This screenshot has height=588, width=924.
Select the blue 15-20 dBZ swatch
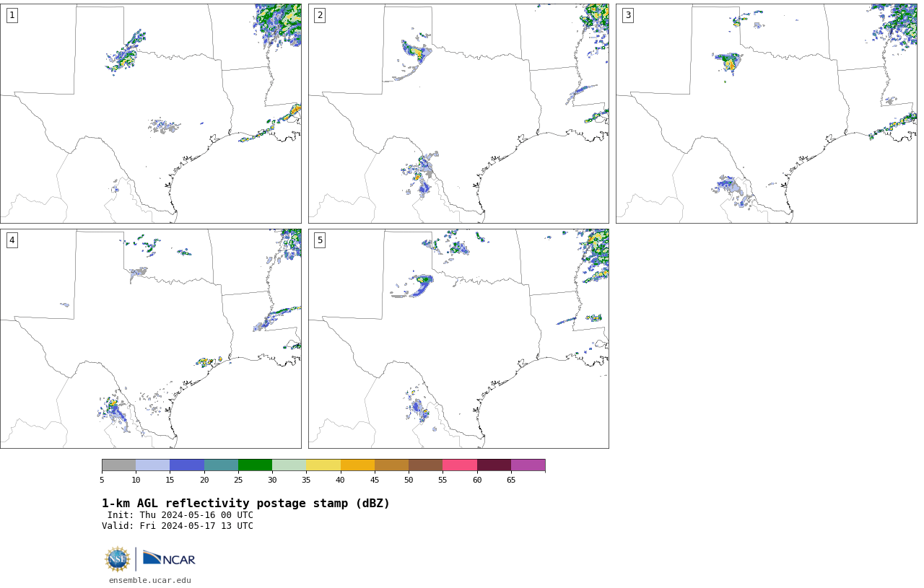click(187, 465)
